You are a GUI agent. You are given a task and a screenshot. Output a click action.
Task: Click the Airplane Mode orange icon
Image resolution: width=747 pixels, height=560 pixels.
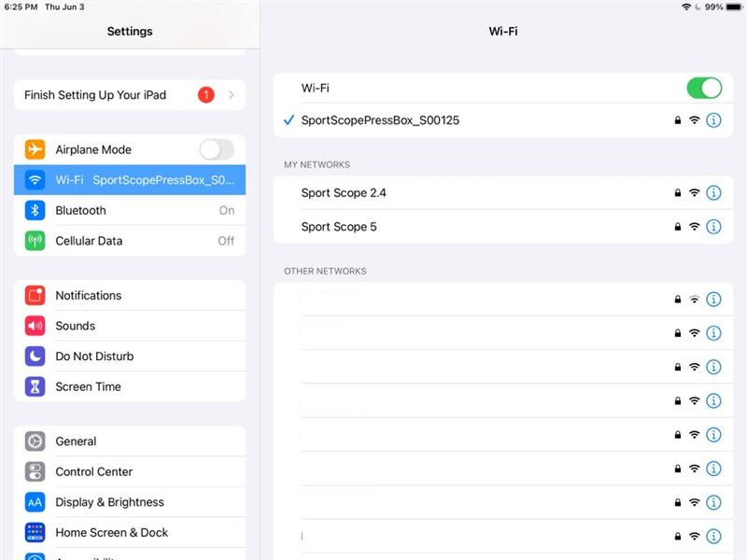coord(35,149)
